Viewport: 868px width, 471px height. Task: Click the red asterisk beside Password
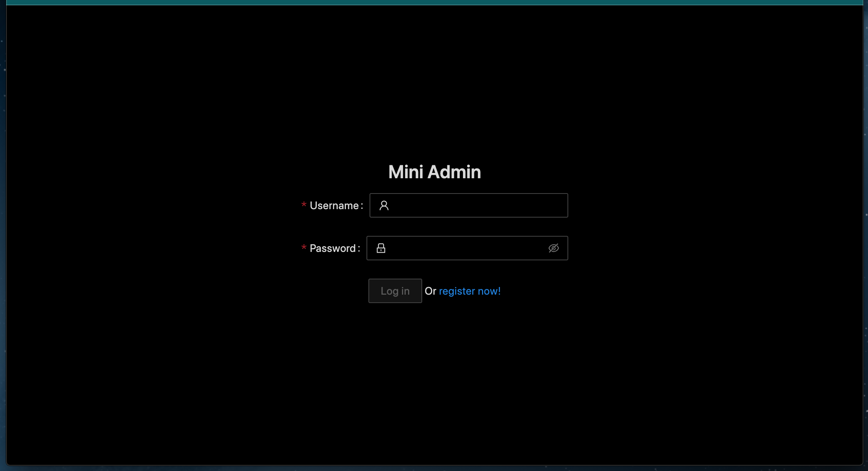point(304,248)
